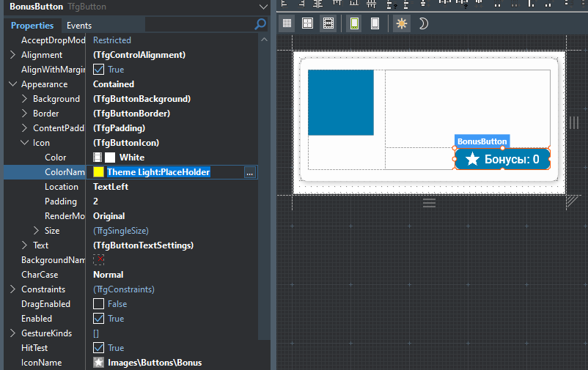Image resolution: width=588 pixels, height=370 pixels.
Task: Click the yellow ColorName color swatch
Action: (98, 172)
